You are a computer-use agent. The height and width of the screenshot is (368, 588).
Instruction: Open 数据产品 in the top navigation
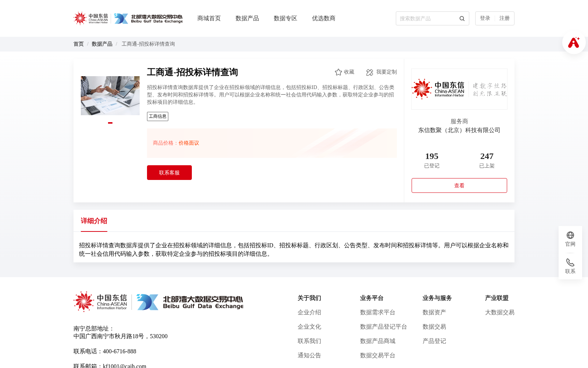click(x=247, y=18)
